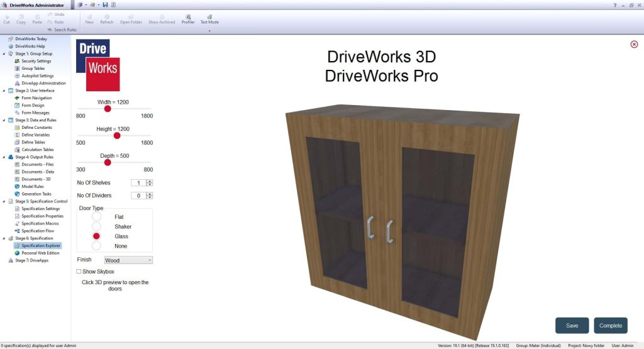Open Personal Web Edition
644x349 pixels.
coord(37,253)
